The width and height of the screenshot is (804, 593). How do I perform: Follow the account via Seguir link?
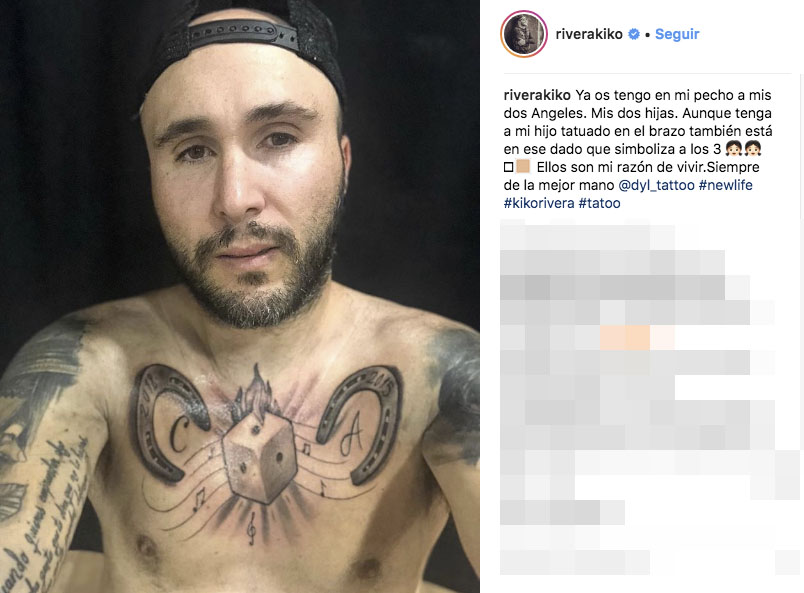pyautogui.click(x=677, y=34)
